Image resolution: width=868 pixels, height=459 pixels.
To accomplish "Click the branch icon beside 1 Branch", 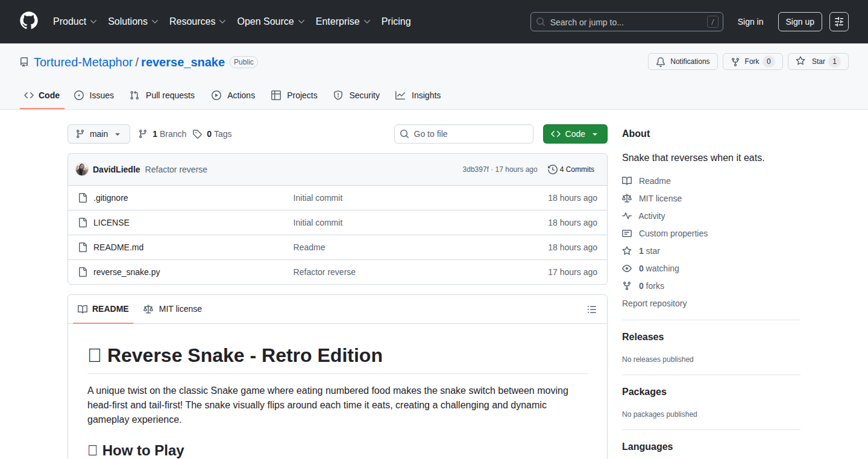I will pos(143,134).
